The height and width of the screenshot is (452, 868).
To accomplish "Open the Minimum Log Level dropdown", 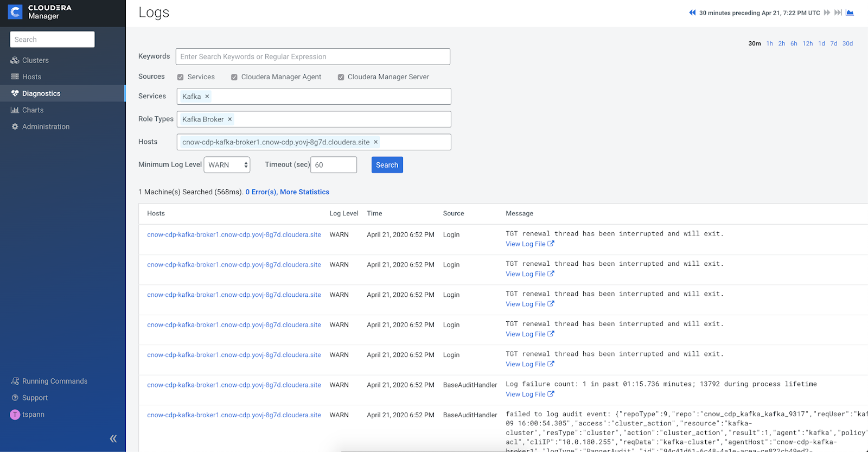I will (227, 165).
